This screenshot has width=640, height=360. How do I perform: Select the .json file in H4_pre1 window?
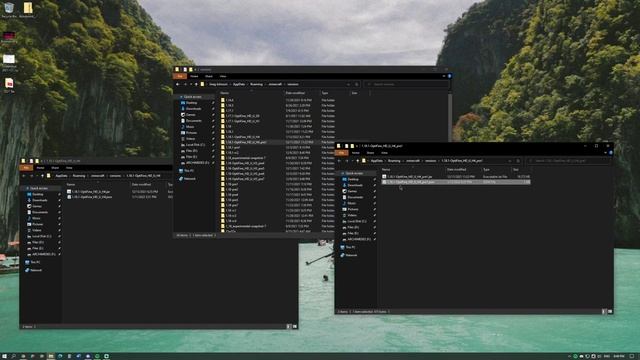pos(456,182)
